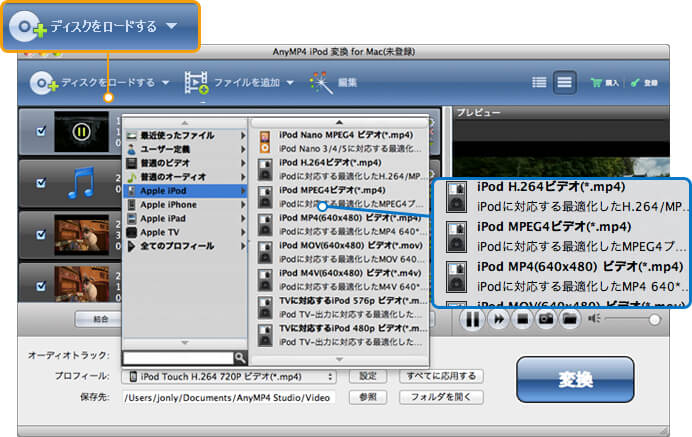
Task: Open Apple iPhone menu category
Action: (x=185, y=204)
